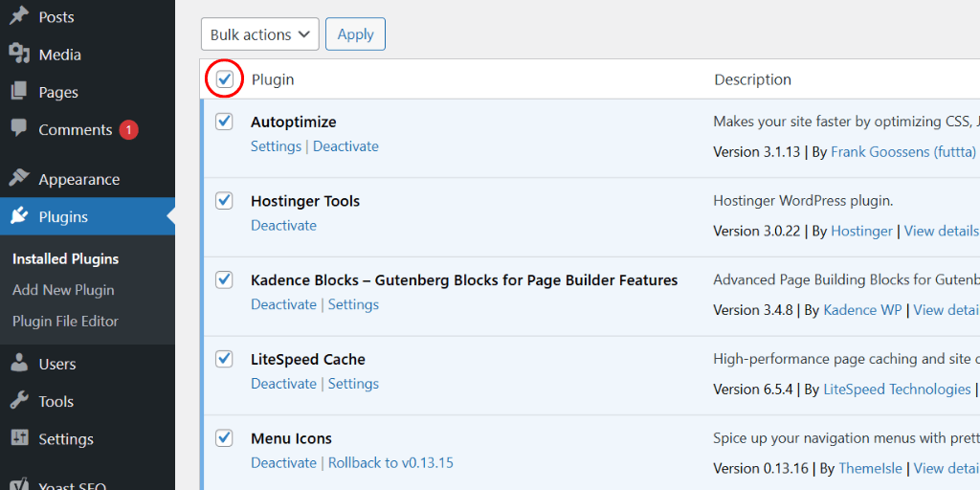Deactivate the LiteSpeed Cache plugin
This screenshot has width=980, height=490.
click(283, 383)
